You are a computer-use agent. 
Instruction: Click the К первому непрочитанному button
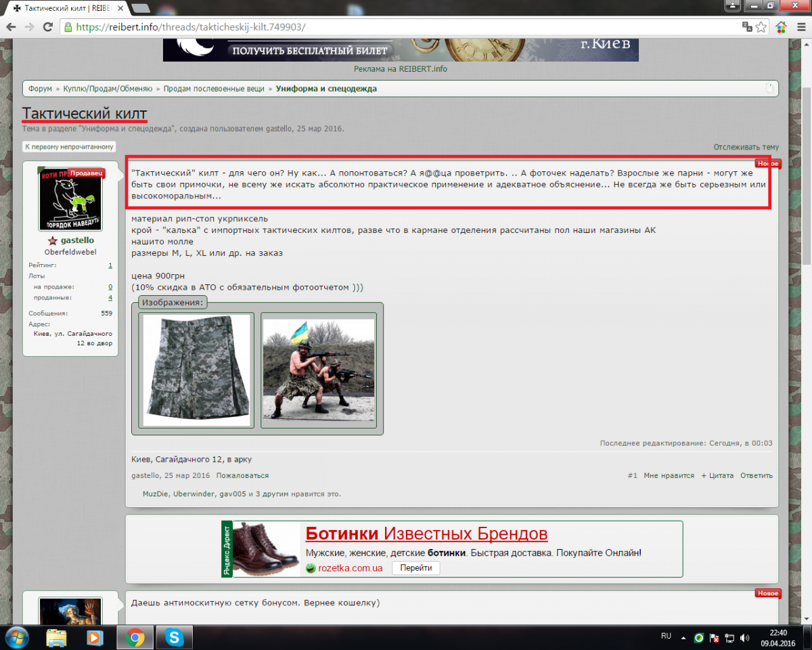(x=69, y=146)
